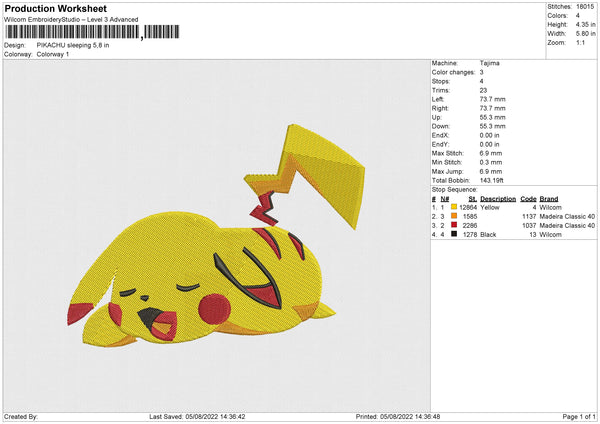Screen dimensions: 600x424
Task: Click the stitch count '1278' in row 4
Action: pos(470,235)
